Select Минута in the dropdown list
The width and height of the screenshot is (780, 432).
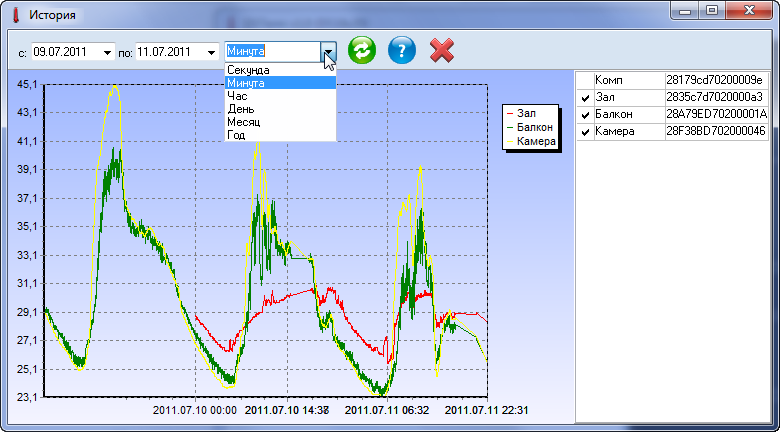pos(281,83)
